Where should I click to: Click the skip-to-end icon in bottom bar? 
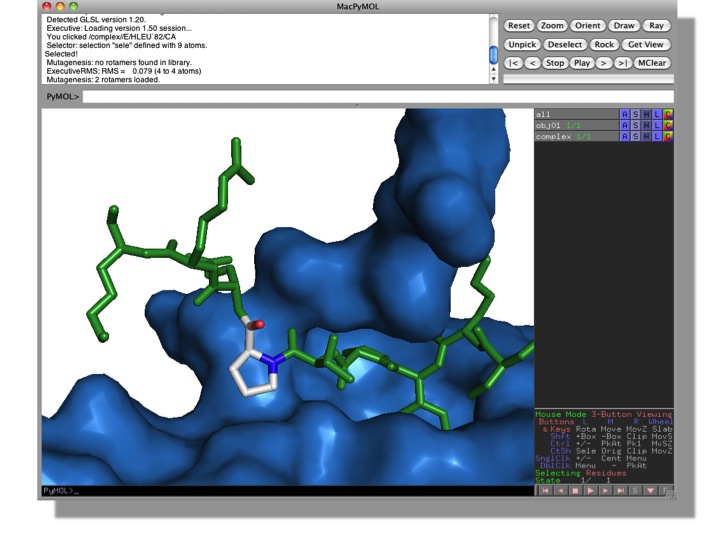point(620,491)
